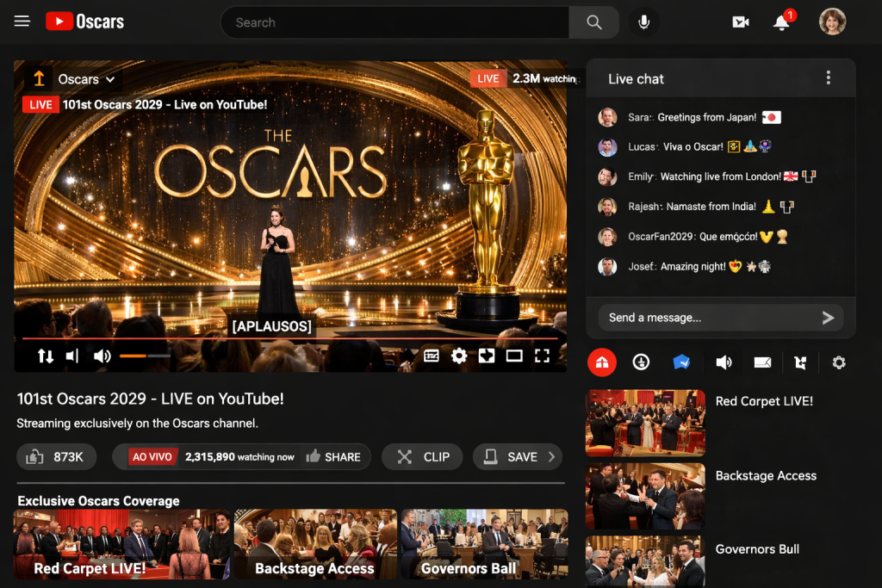Click the search magnifier button
This screenshot has height=588, width=882.
(x=593, y=22)
